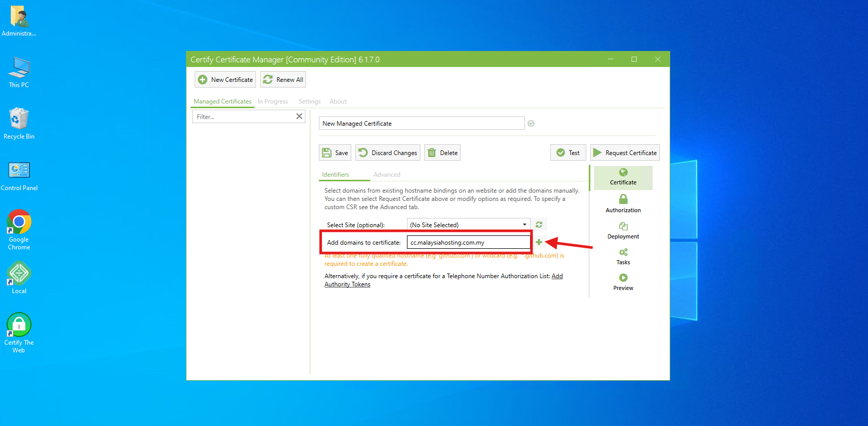Refresh the site list icon

(x=539, y=225)
